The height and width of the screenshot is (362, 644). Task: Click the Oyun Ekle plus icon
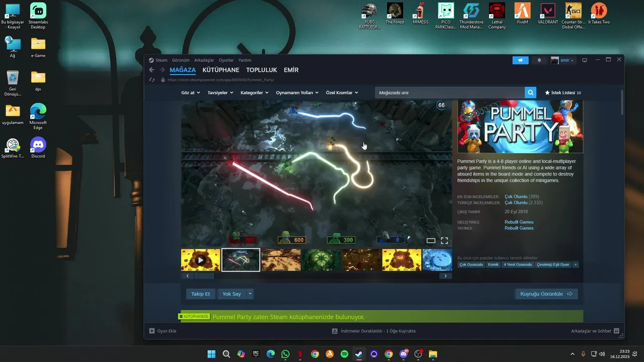point(152,331)
